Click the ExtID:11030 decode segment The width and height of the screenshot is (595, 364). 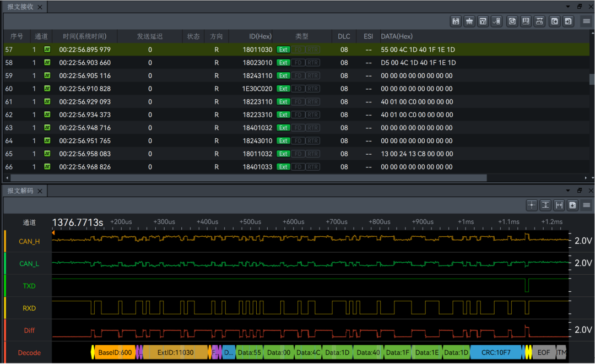coord(175,352)
